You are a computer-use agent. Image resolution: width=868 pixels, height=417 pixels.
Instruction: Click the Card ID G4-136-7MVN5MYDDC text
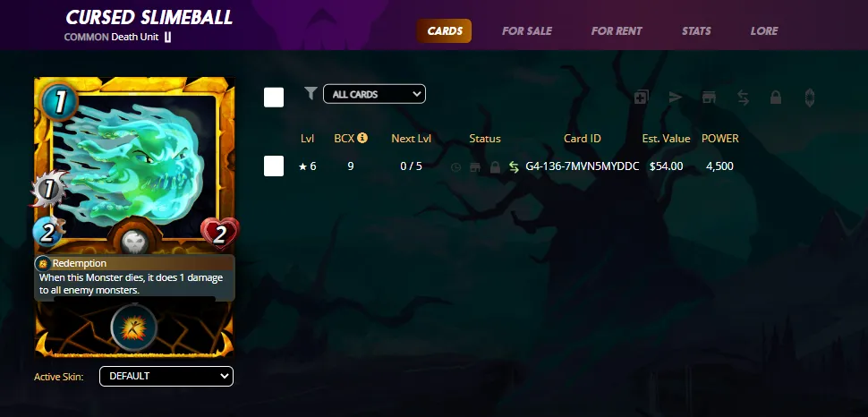pyautogui.click(x=583, y=166)
